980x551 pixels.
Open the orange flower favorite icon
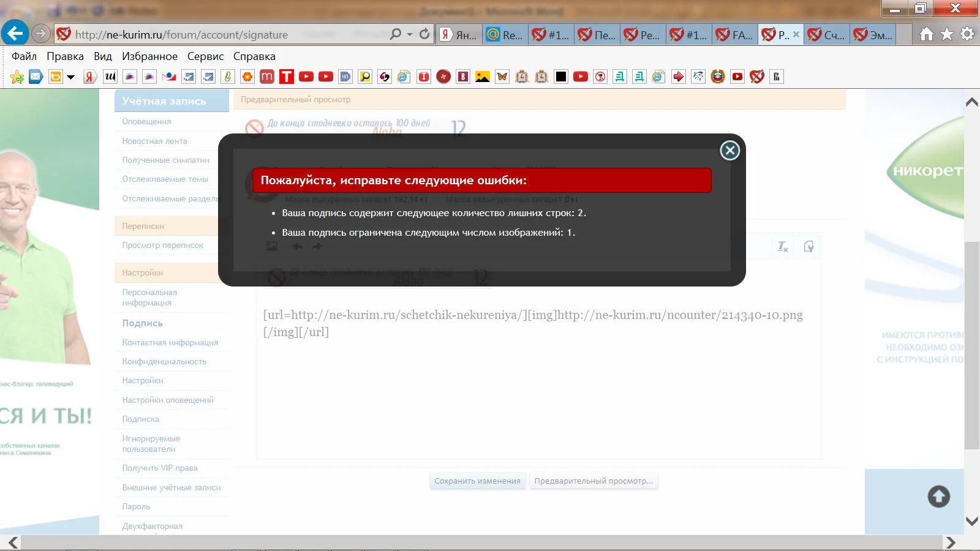tap(247, 77)
